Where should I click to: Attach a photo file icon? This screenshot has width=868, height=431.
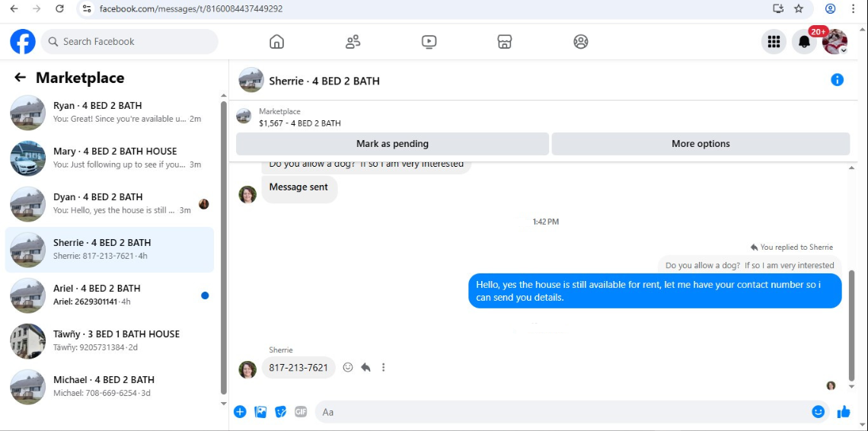(260, 412)
